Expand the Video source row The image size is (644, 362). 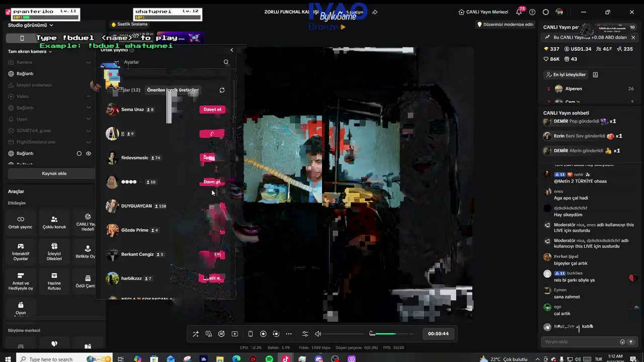[50, 97]
